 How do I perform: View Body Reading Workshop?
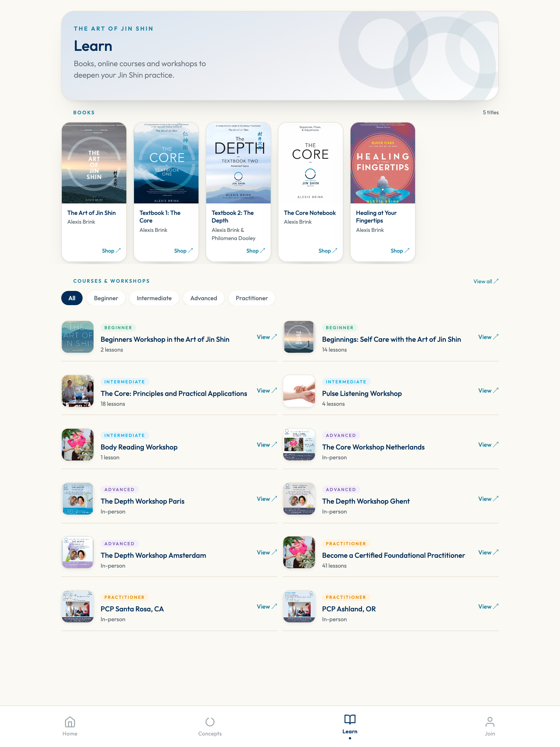pos(267,445)
